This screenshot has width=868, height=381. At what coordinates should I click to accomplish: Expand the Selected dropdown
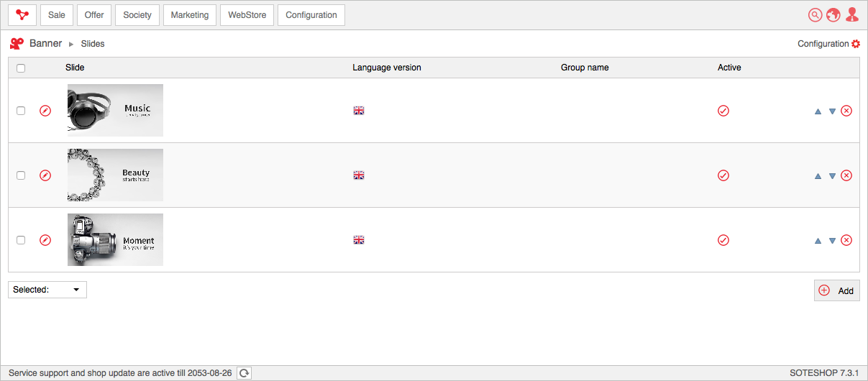(47, 290)
